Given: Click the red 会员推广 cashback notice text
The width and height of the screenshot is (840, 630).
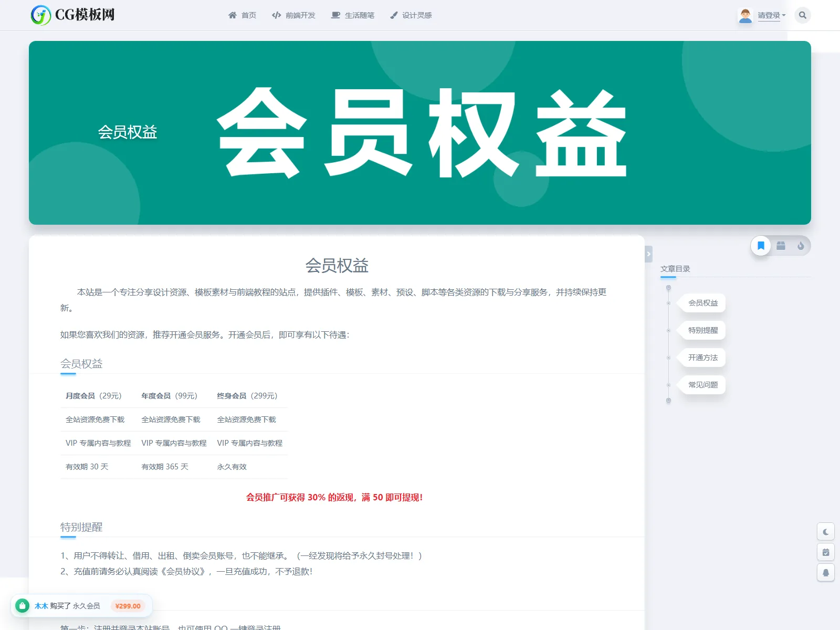Looking at the screenshot, I should (334, 497).
